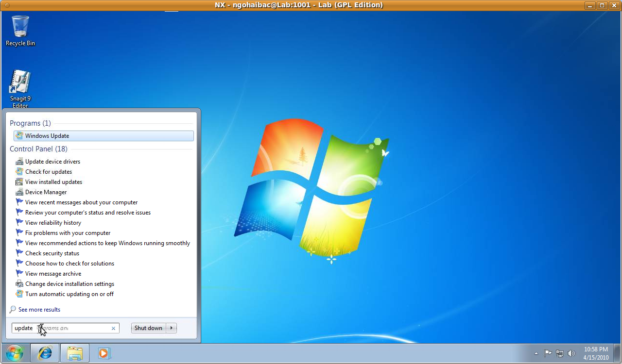
Task: Open Windows Update from Programs results
Action: 104,136
